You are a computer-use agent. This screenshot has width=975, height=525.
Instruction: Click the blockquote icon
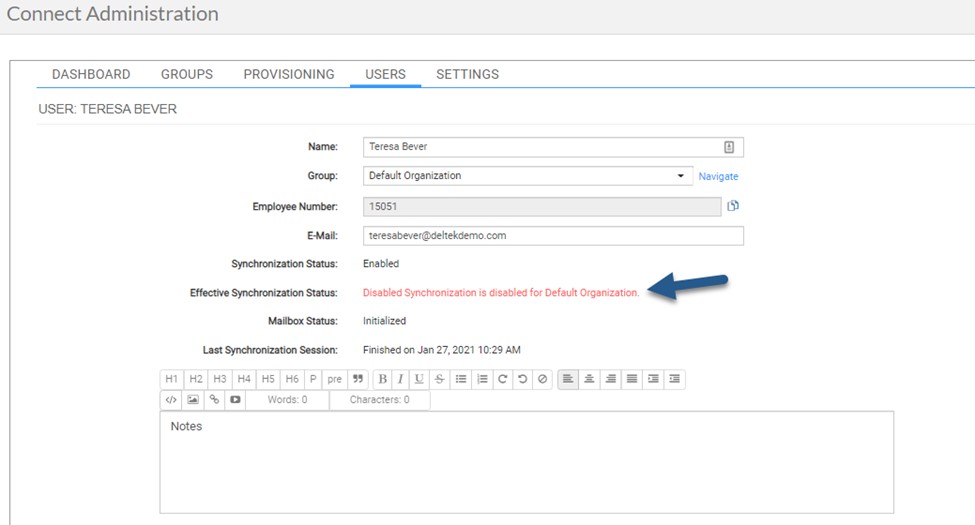pos(359,380)
